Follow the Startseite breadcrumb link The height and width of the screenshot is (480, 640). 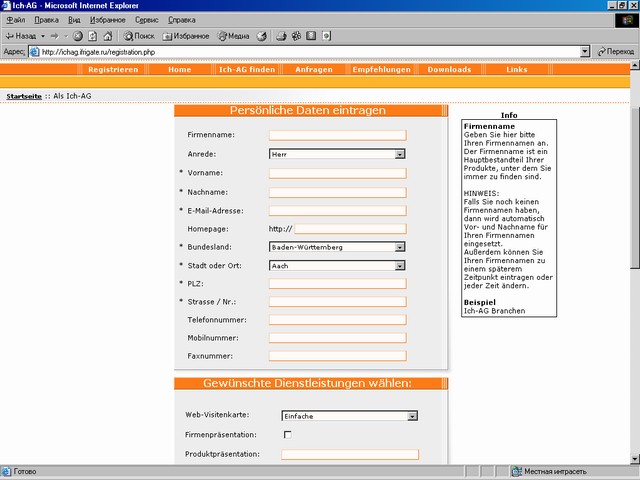24,96
